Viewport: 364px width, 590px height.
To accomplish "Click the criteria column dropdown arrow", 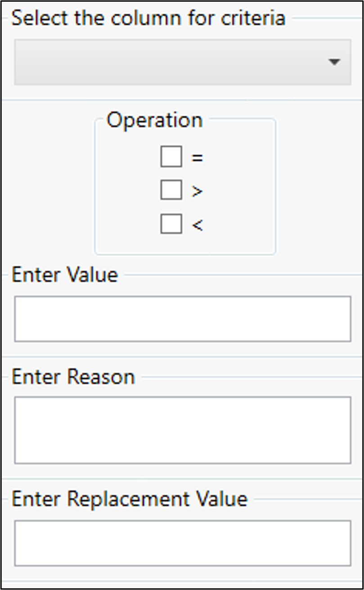I will tap(334, 62).
